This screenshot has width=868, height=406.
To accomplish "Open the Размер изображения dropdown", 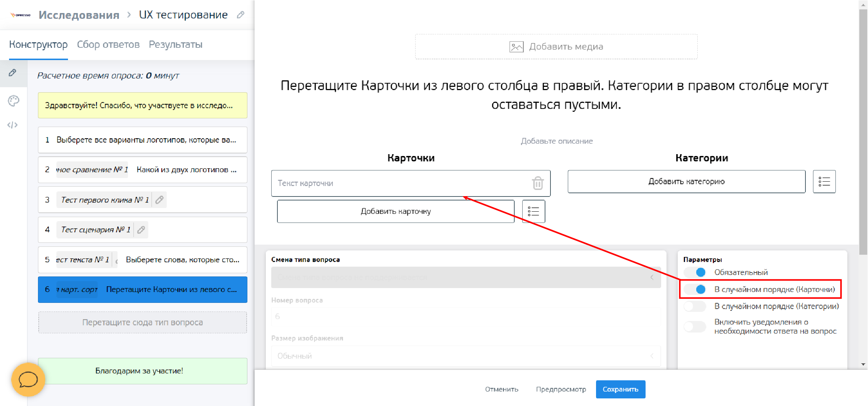I will click(466, 356).
